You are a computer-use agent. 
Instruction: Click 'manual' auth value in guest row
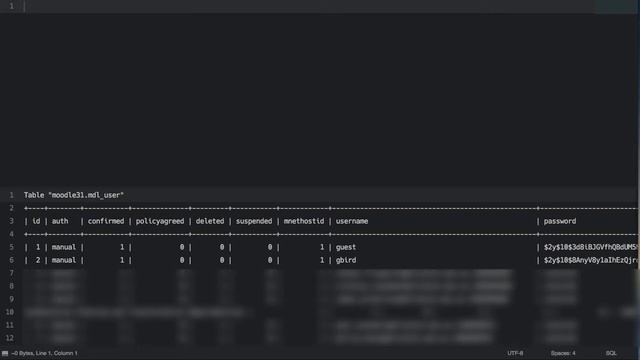coord(64,247)
